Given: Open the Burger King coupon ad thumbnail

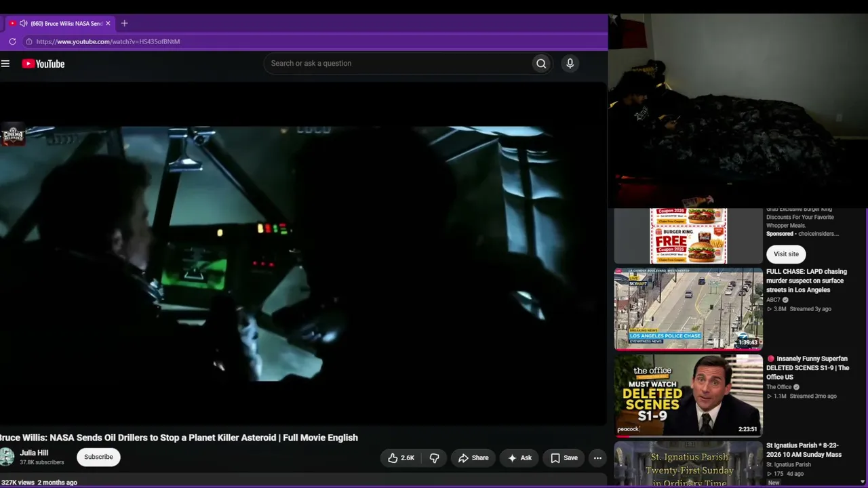Looking at the screenshot, I should (x=688, y=236).
